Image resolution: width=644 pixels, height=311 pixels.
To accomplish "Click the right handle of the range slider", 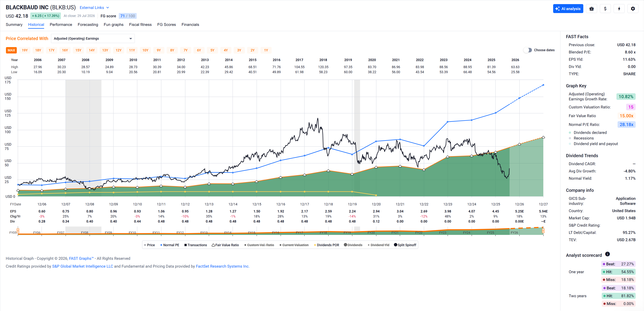I will point(543,231).
